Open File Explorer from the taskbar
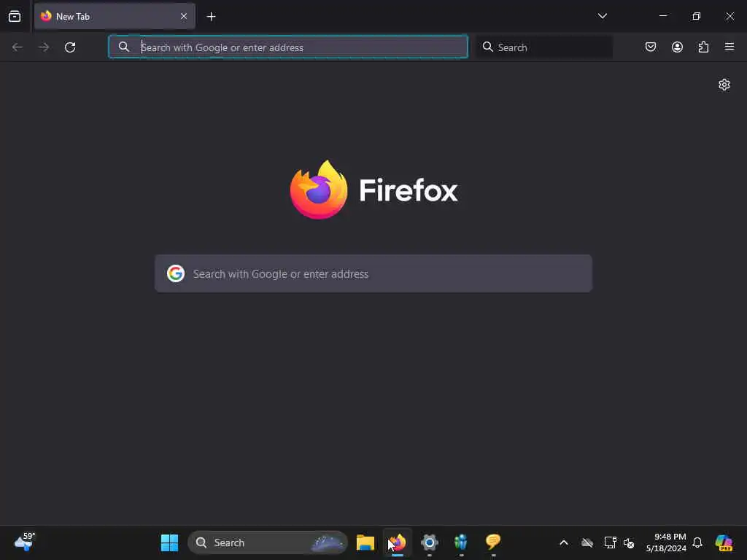 (365, 542)
